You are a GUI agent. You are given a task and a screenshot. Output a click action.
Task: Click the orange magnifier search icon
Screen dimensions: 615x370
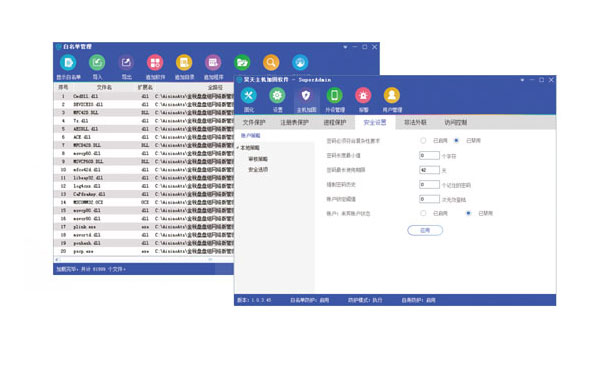click(x=271, y=63)
